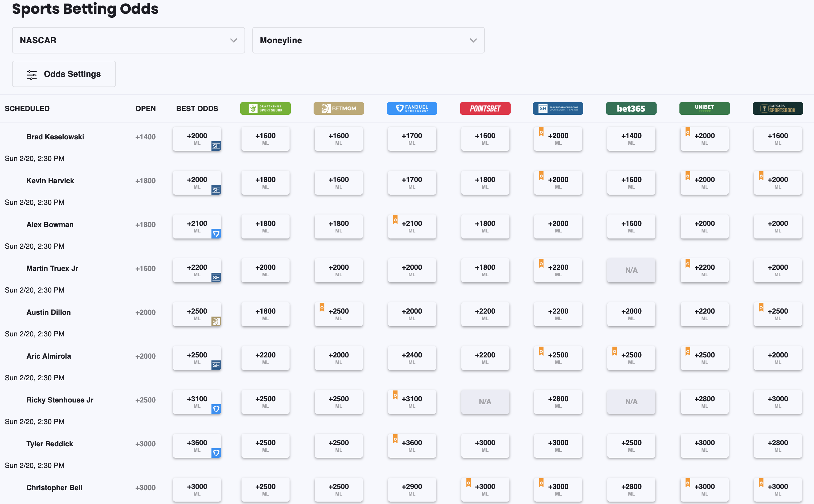Screen dimensions: 814x504
Task: Click the Martin Truex Jr driver name
Action: (x=52, y=268)
